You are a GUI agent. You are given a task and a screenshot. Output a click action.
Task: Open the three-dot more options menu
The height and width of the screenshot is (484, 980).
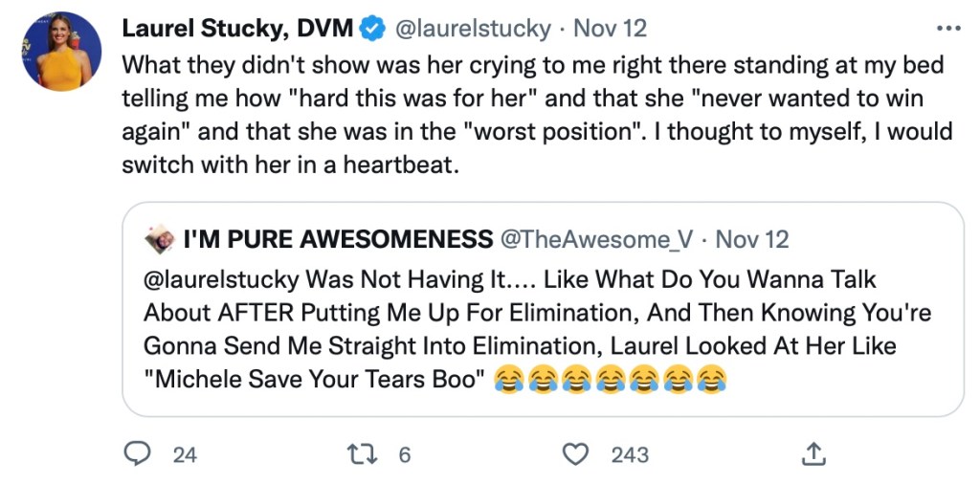(x=947, y=28)
